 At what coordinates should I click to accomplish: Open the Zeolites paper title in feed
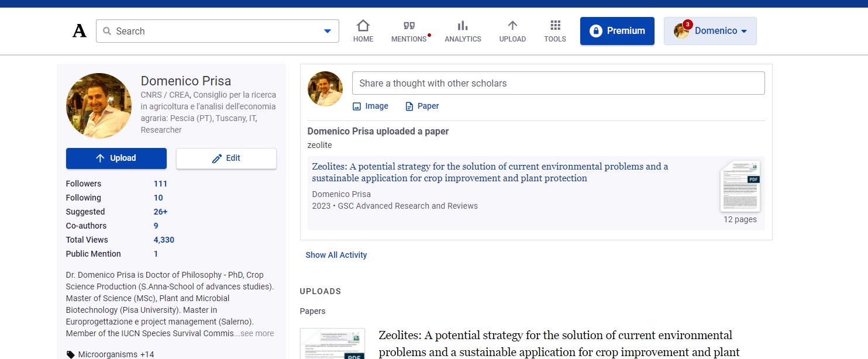490,172
